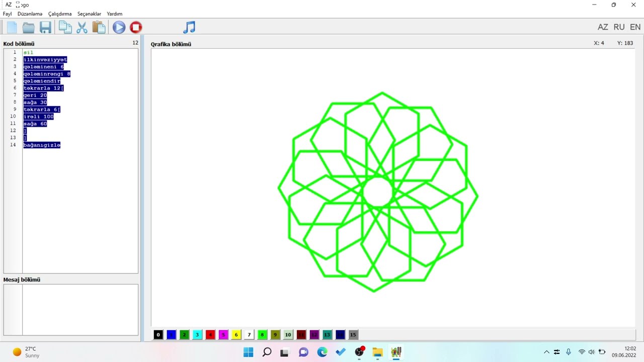Switch language to EN
Screen dimensions: 644x362
pos(635,27)
